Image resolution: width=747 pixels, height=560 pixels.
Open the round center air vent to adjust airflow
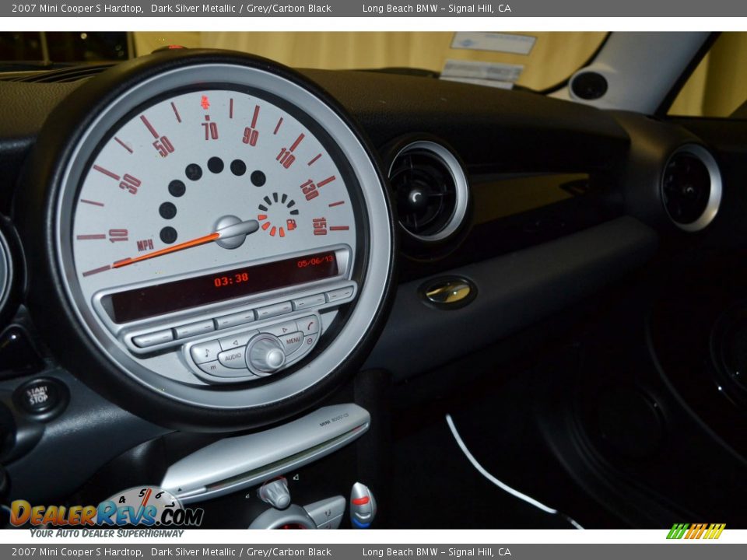click(x=424, y=194)
